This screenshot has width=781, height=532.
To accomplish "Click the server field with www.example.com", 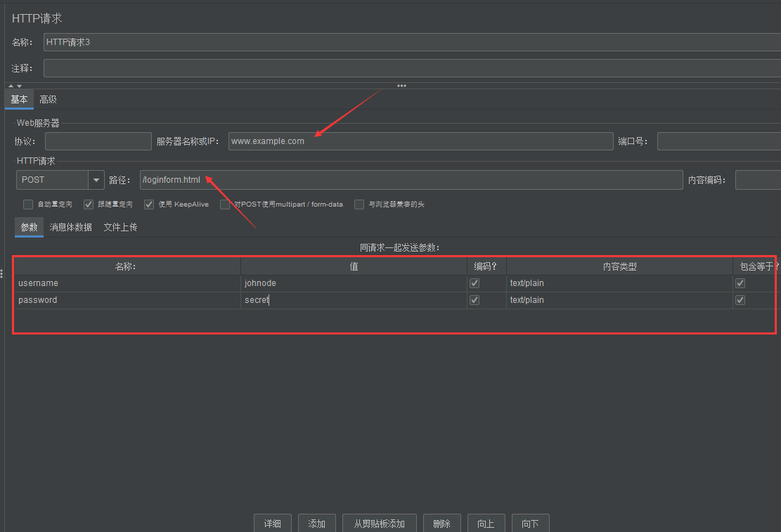I will tap(421, 141).
